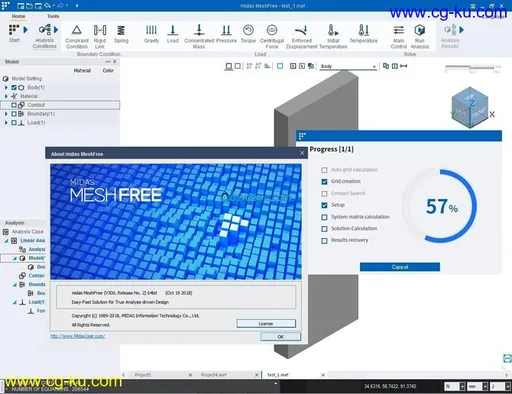Expand the Load(1) node in the Model tree
This screenshot has height=394, width=512.
[6, 123]
